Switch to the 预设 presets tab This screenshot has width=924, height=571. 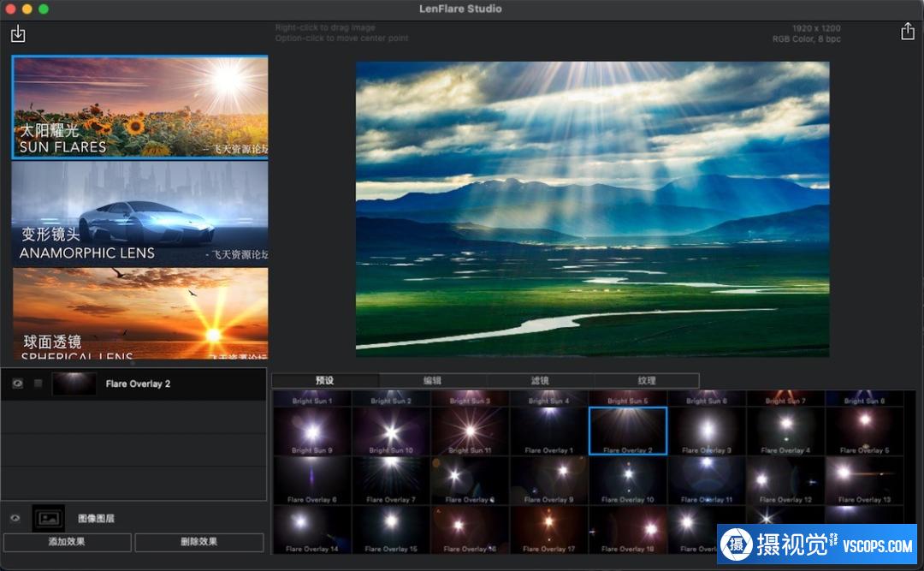point(325,380)
